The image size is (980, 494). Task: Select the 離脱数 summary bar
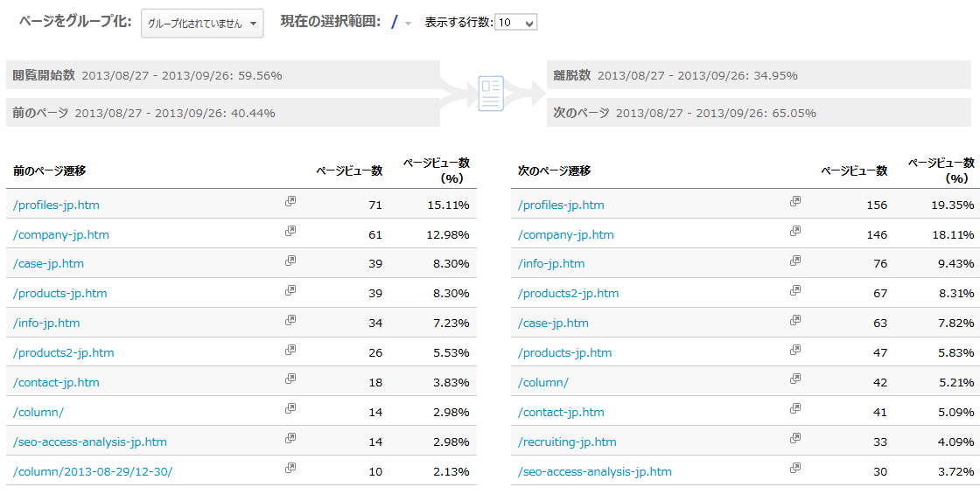click(761, 75)
